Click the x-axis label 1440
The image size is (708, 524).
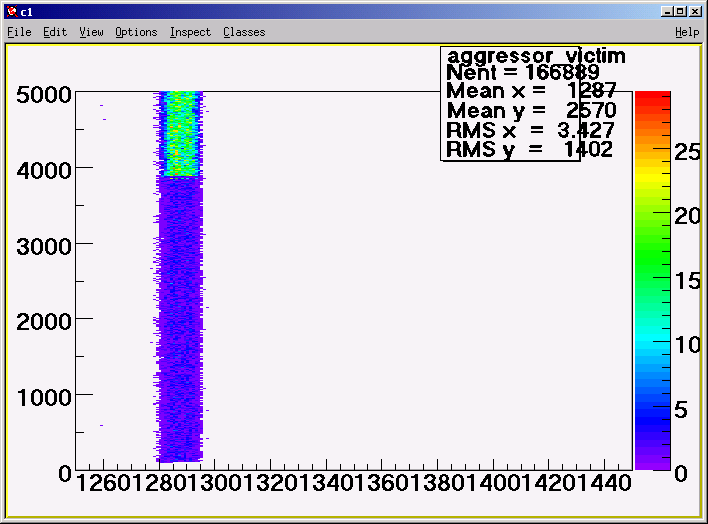pyautogui.click(x=605, y=482)
